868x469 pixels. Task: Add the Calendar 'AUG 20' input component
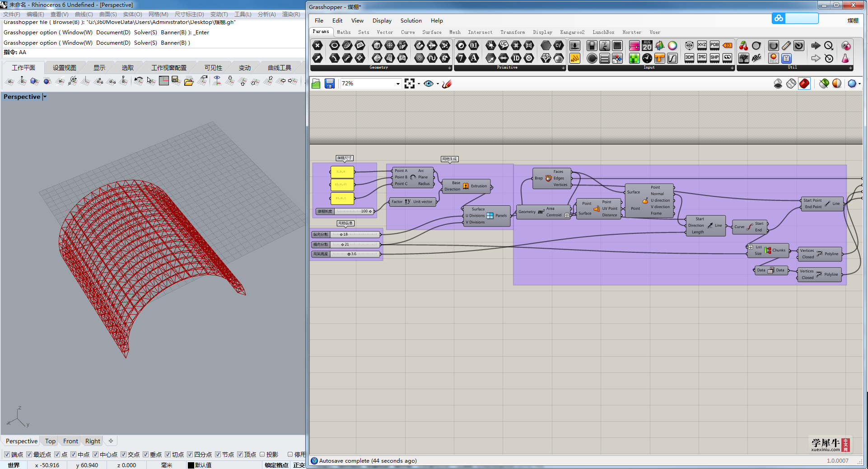click(647, 46)
